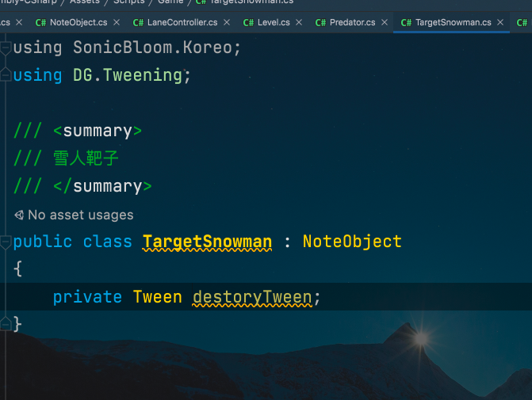This screenshot has height=400, width=532.
Task: Close the NoteObject.cs tab
Action: point(117,22)
